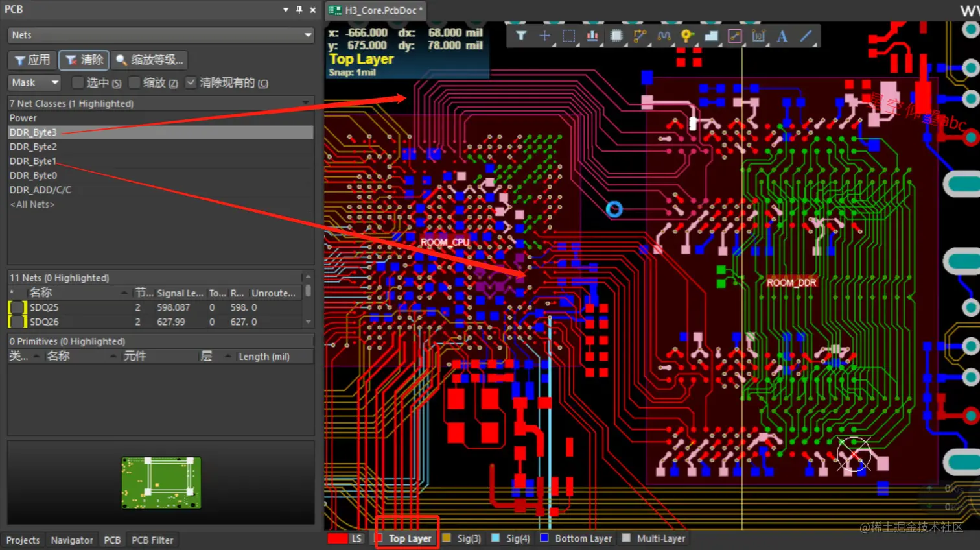Select the place component chip icon
The height and width of the screenshot is (550, 980).
click(616, 36)
